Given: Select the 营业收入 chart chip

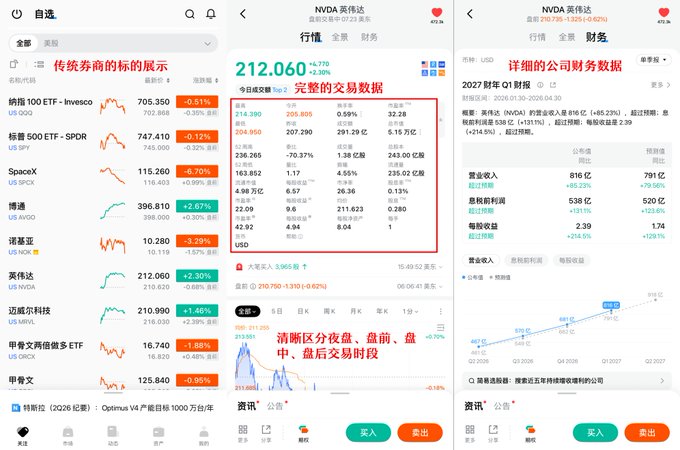Looking at the screenshot, I should [481, 260].
